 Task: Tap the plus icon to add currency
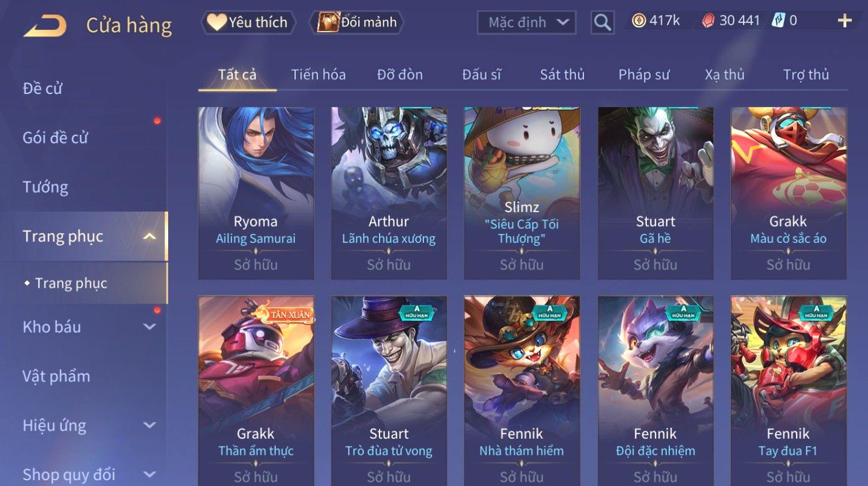click(x=844, y=21)
